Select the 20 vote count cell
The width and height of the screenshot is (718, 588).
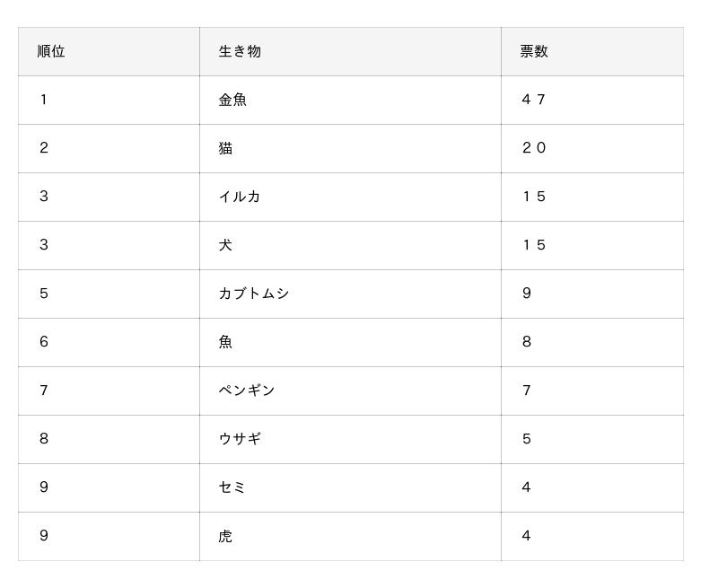click(534, 148)
